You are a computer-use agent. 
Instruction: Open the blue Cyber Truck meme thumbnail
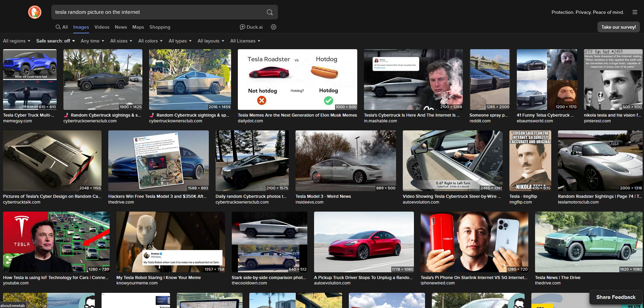point(30,80)
